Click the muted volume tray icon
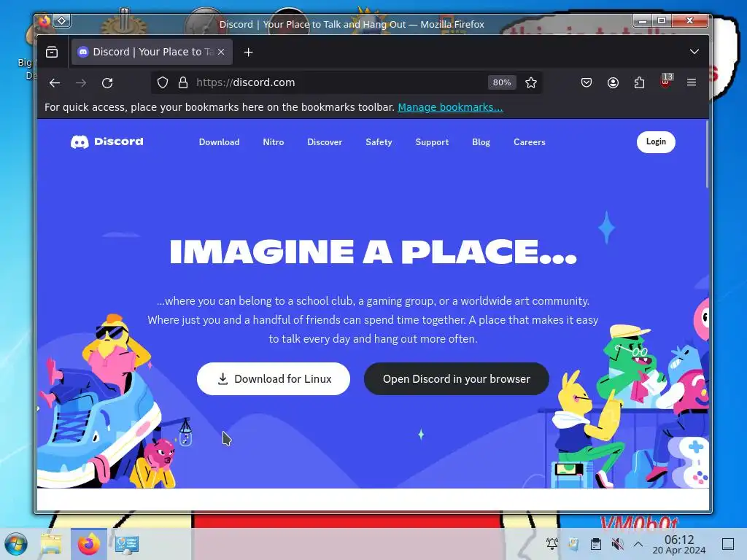 617,544
